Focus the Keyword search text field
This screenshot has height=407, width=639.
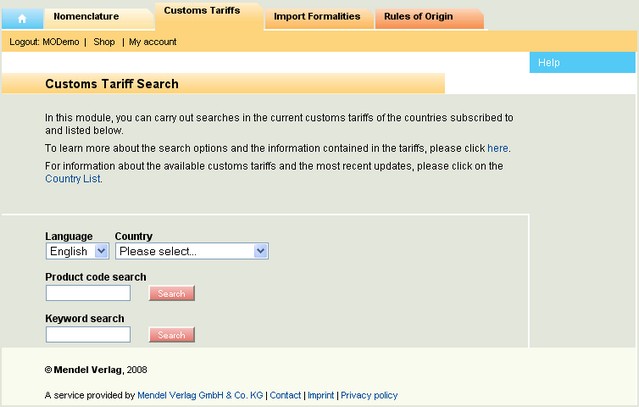88,334
